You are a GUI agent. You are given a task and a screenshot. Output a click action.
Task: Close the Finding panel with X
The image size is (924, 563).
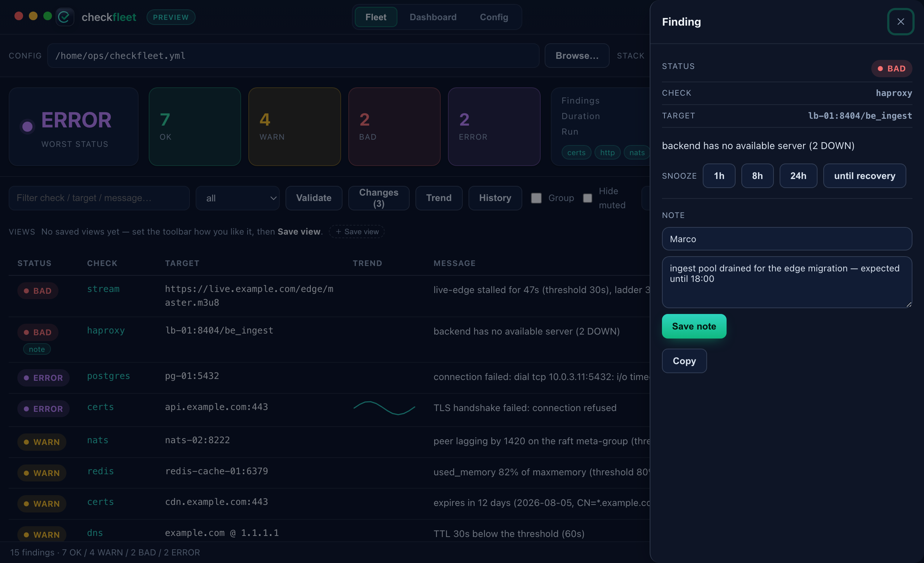pyautogui.click(x=901, y=21)
